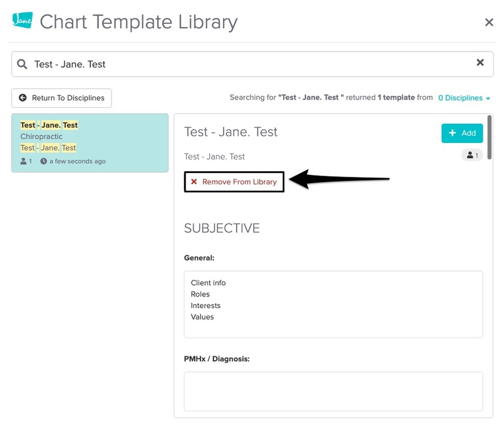Remove the template from library
Screen dimensions: 504x434
tap(234, 182)
